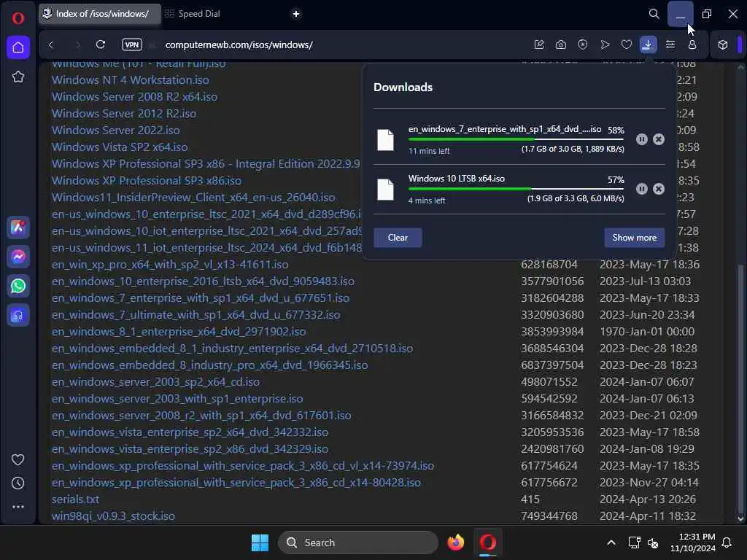Open the Easy Setup sliders icon

tap(670, 44)
